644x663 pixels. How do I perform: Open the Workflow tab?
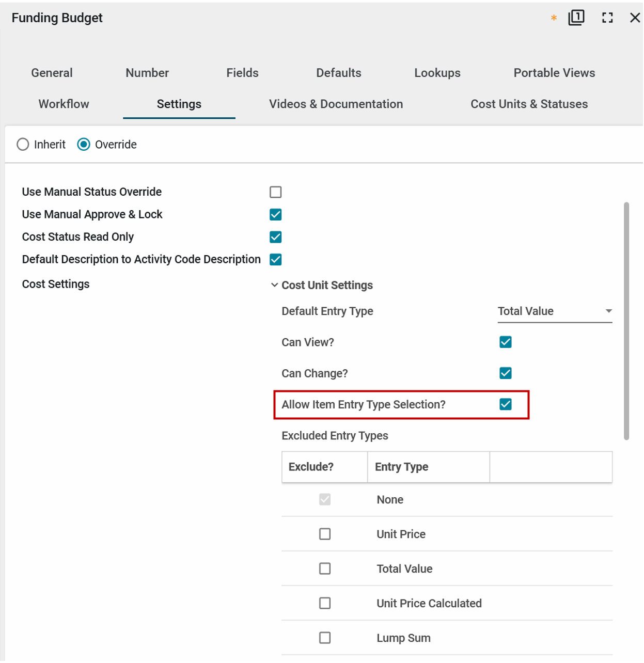64,104
